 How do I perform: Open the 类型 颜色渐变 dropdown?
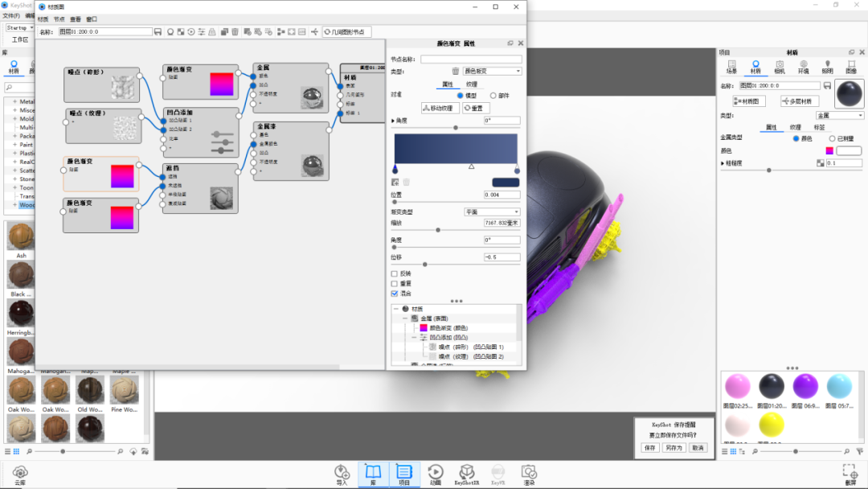tap(492, 71)
